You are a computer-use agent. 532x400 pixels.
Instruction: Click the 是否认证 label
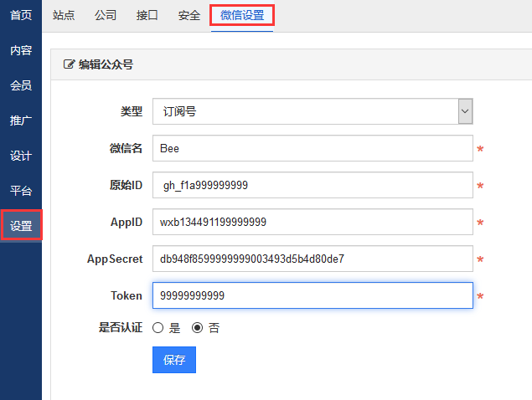pos(121,327)
